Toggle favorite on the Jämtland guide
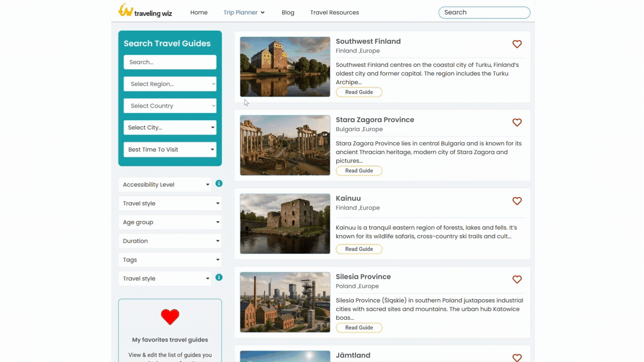 517,357
